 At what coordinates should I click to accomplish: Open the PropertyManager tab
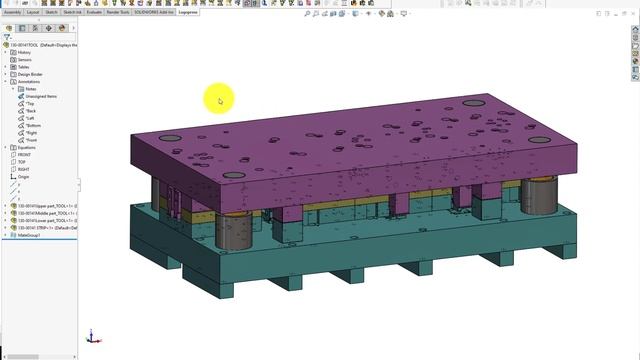coord(22,28)
